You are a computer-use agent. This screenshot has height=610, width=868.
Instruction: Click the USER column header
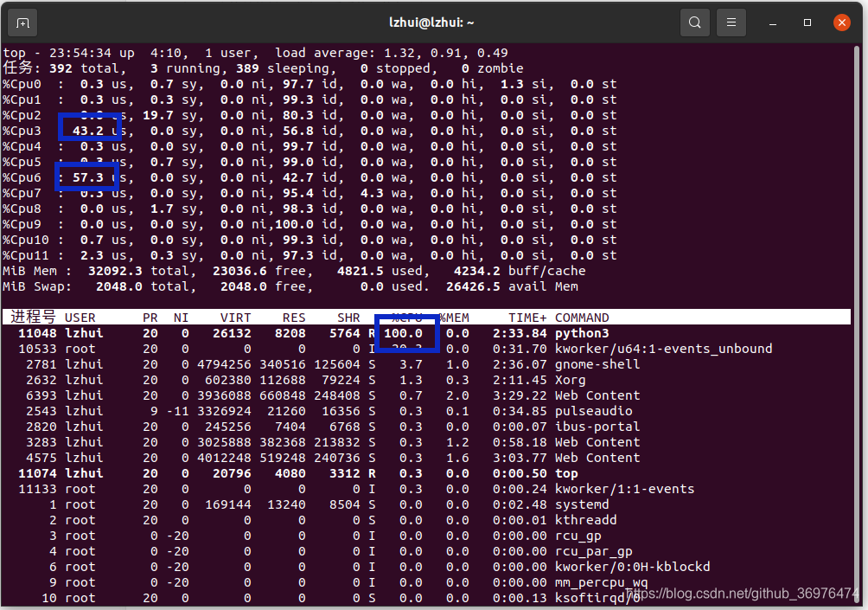click(80, 318)
